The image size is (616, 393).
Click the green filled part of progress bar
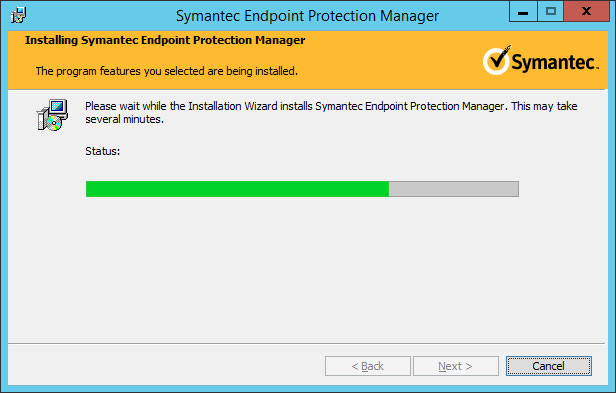tap(237, 189)
